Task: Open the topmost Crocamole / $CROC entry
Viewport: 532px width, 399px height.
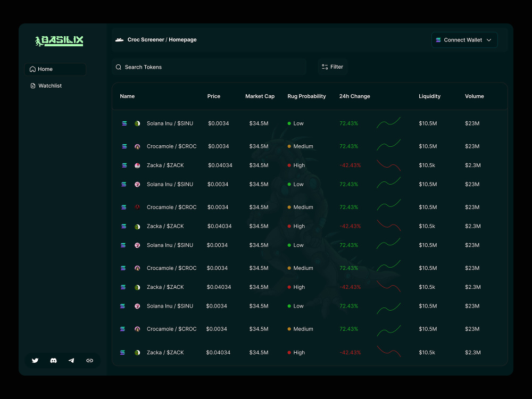Action: 171,147
